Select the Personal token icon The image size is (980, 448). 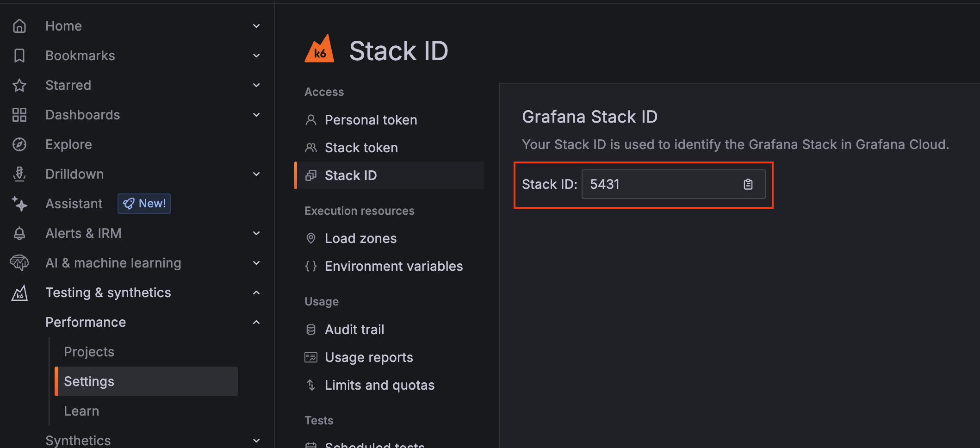310,119
